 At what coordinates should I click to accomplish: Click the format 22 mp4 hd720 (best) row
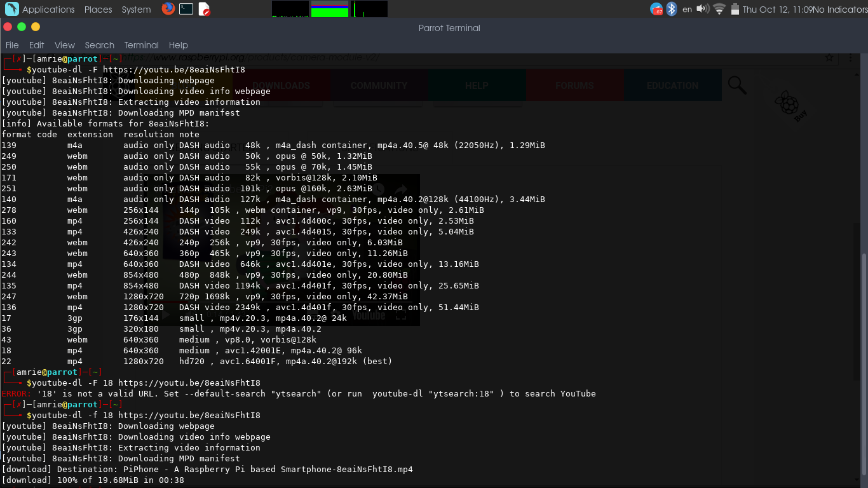197,362
